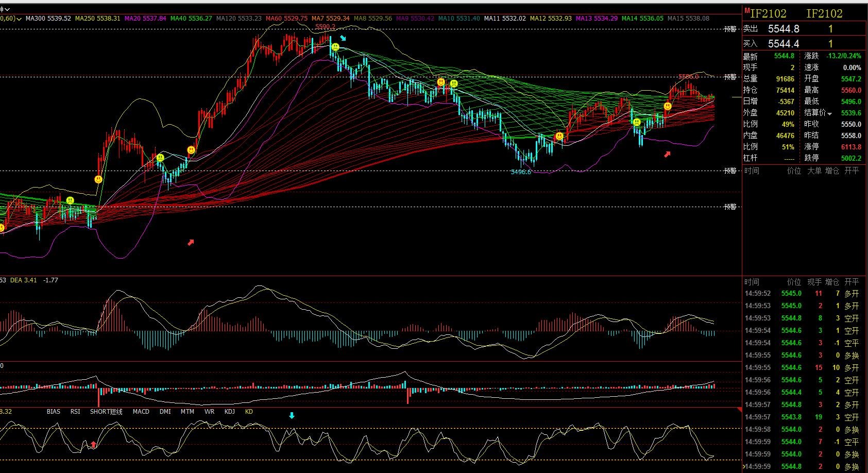
Task: Open the SHORT短线 indicator tab
Action: coord(106,412)
